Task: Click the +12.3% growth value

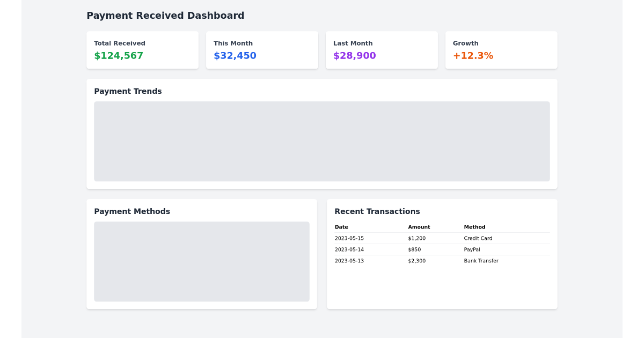Action: tap(473, 55)
